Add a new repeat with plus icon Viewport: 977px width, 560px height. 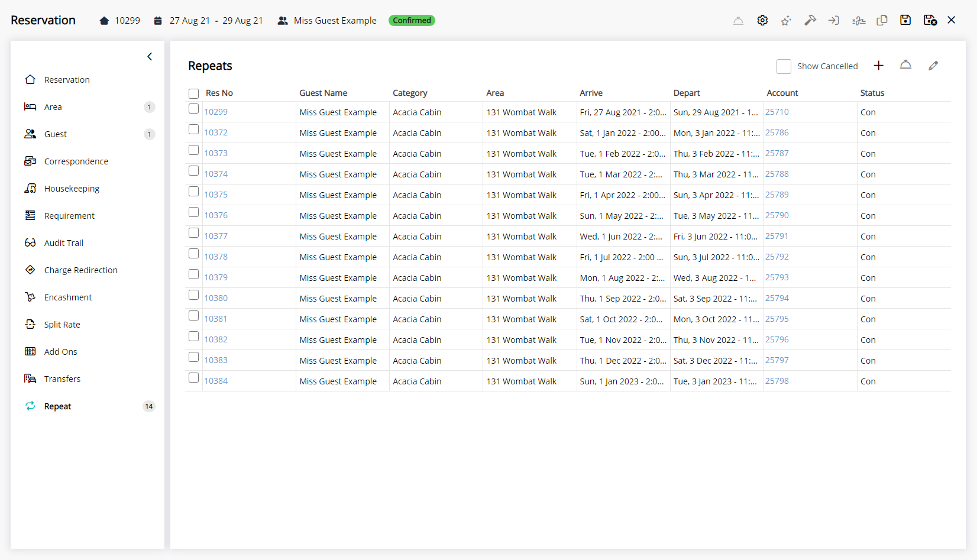coord(879,66)
